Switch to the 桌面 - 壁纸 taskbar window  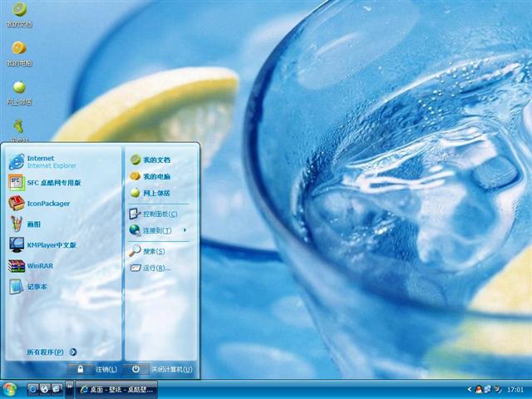pyautogui.click(x=116, y=390)
